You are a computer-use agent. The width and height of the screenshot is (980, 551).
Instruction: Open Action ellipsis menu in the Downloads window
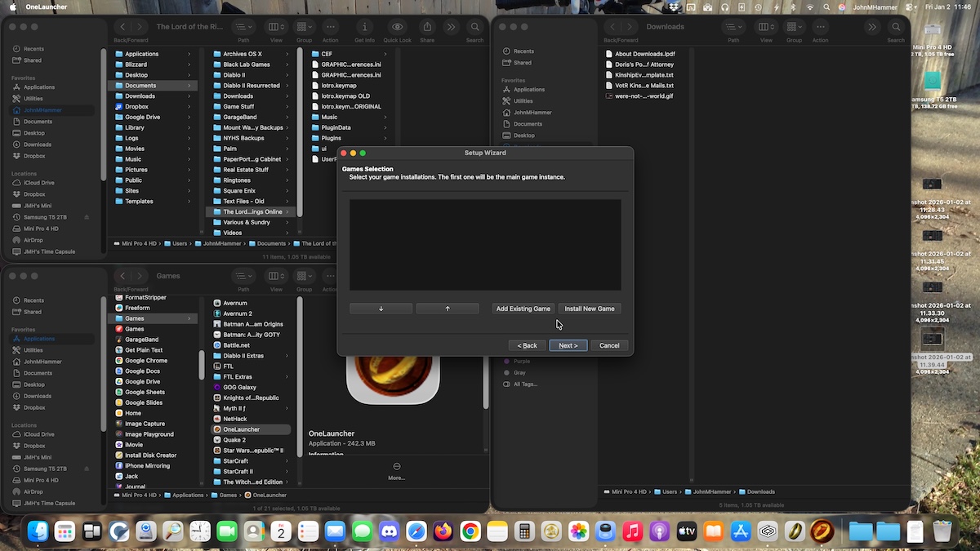pos(820,27)
